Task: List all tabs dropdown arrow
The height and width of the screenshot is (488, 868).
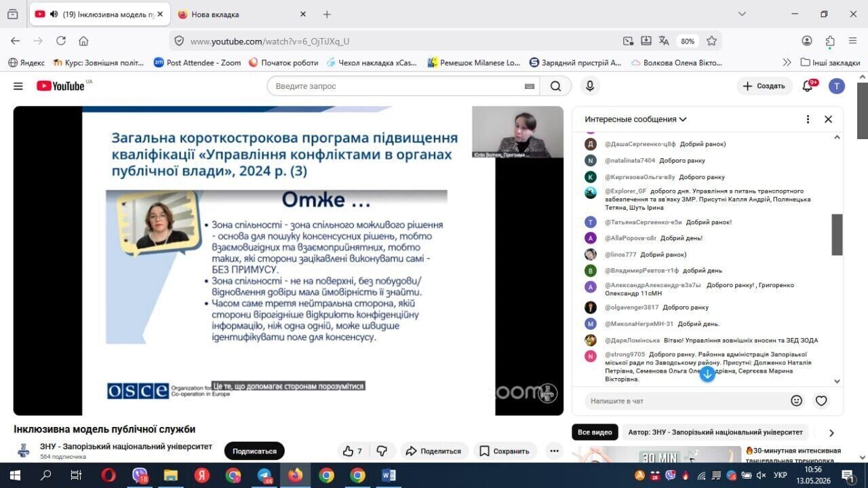Action: coord(742,14)
